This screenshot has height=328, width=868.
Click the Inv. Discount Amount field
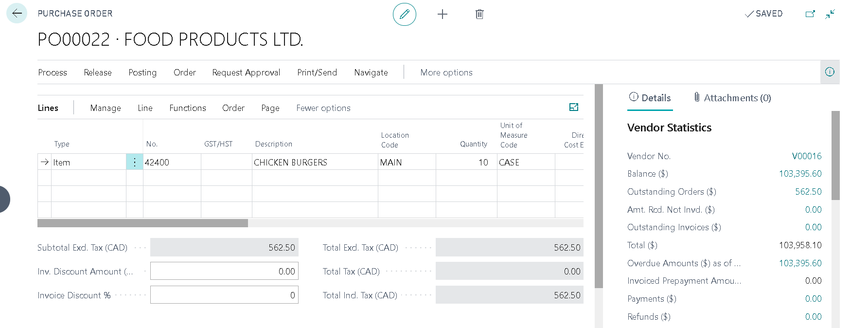click(x=224, y=271)
